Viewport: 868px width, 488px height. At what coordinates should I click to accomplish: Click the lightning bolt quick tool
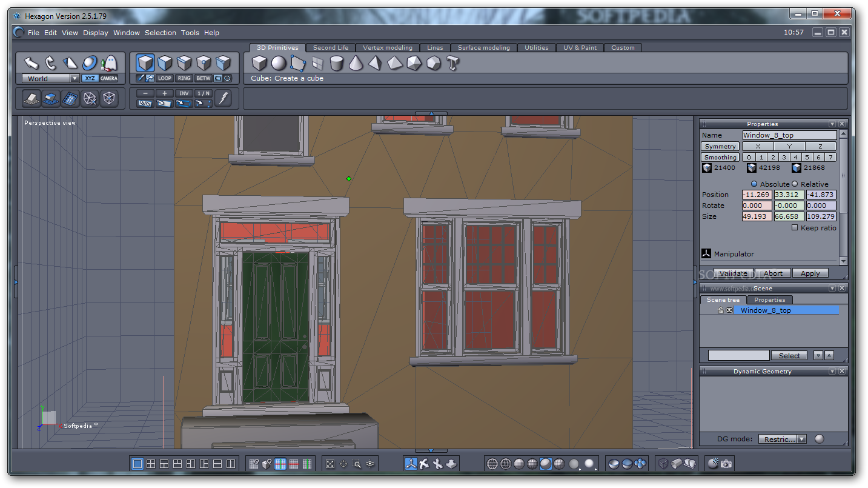point(224,98)
